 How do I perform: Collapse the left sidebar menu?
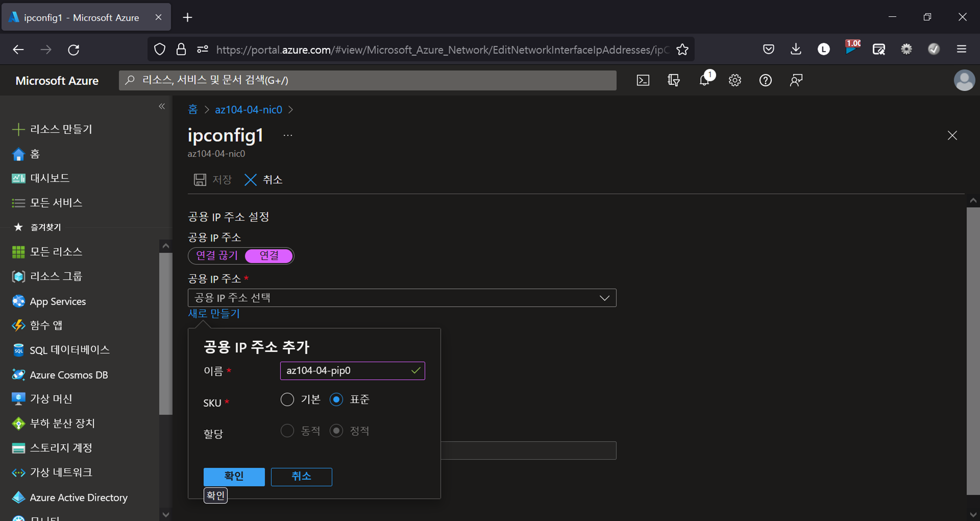click(162, 106)
